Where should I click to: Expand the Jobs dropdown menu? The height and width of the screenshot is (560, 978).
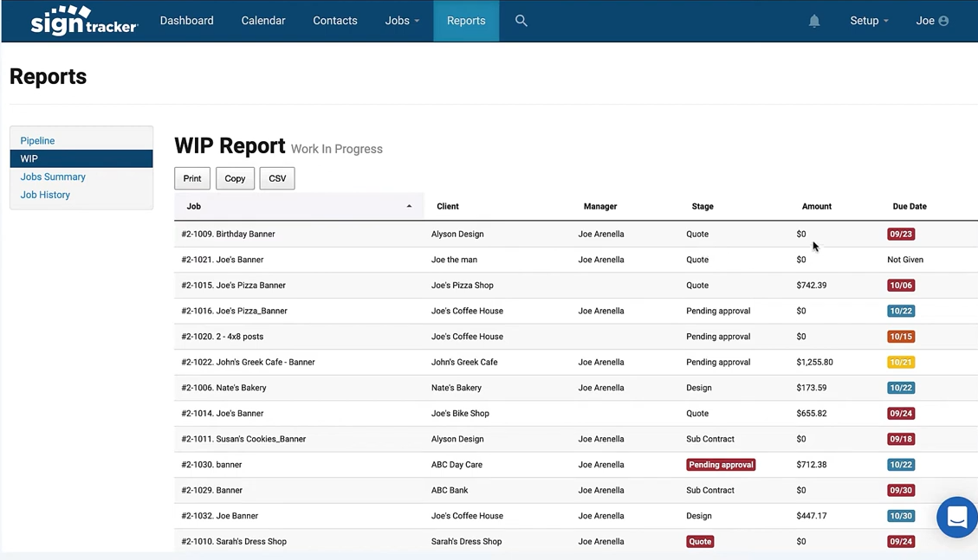coord(402,21)
